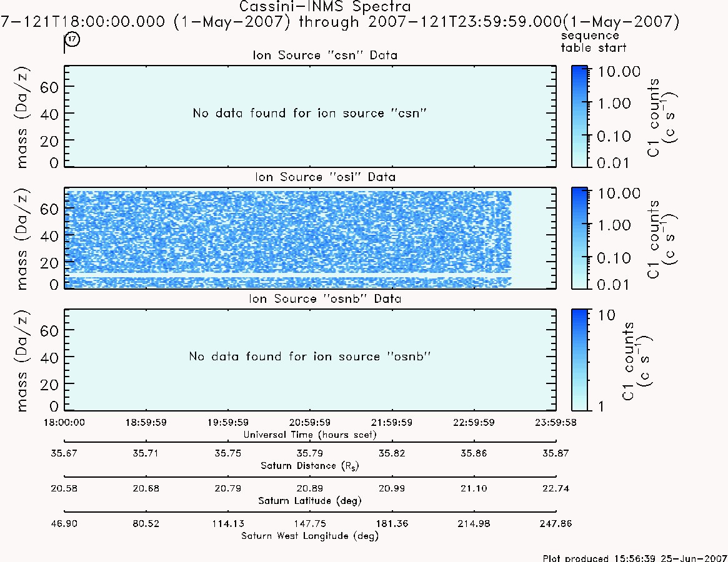
Task: Click the time label 18:00:00
Action: tap(64, 422)
